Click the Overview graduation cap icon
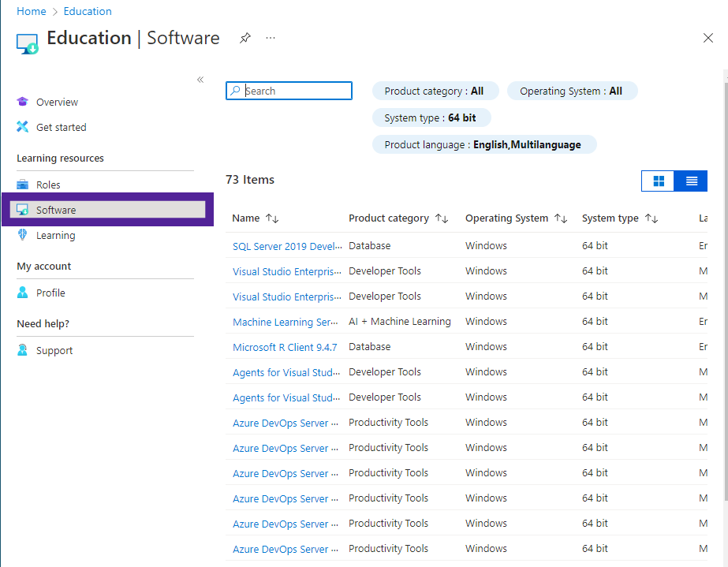Viewport: 728px width, 567px height. [x=22, y=102]
